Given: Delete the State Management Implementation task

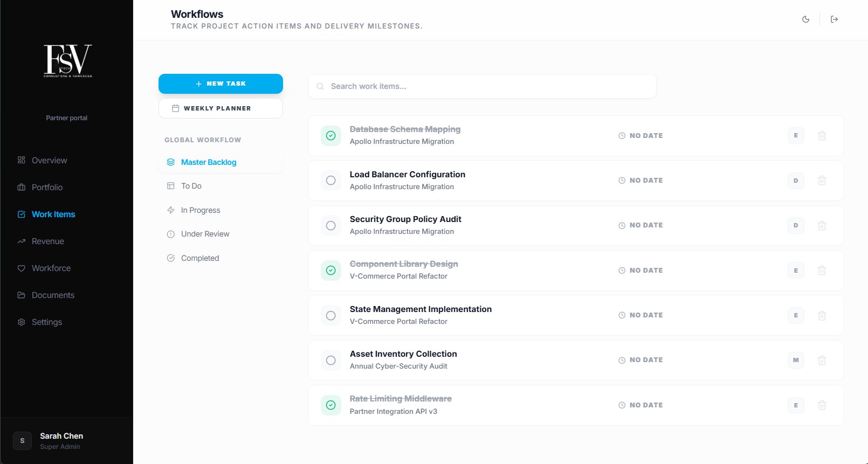Looking at the screenshot, I should point(822,315).
